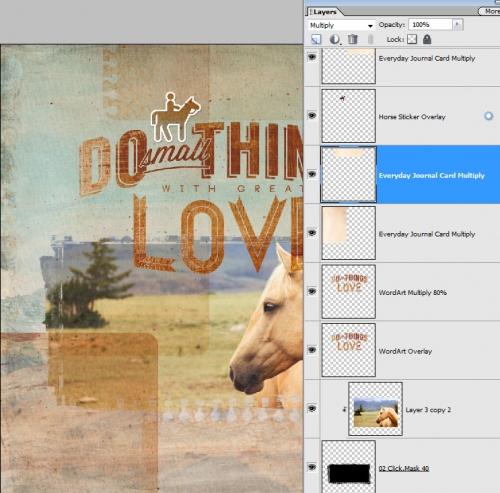Click the horse photo thumbnail of Layer 3 copy 2
This screenshot has width=500, height=493.
coord(375,409)
